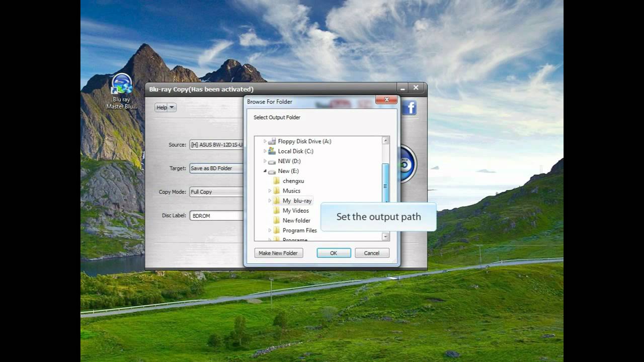Click the folder tree scroll down arrow
The width and height of the screenshot is (644, 362).
point(386,236)
